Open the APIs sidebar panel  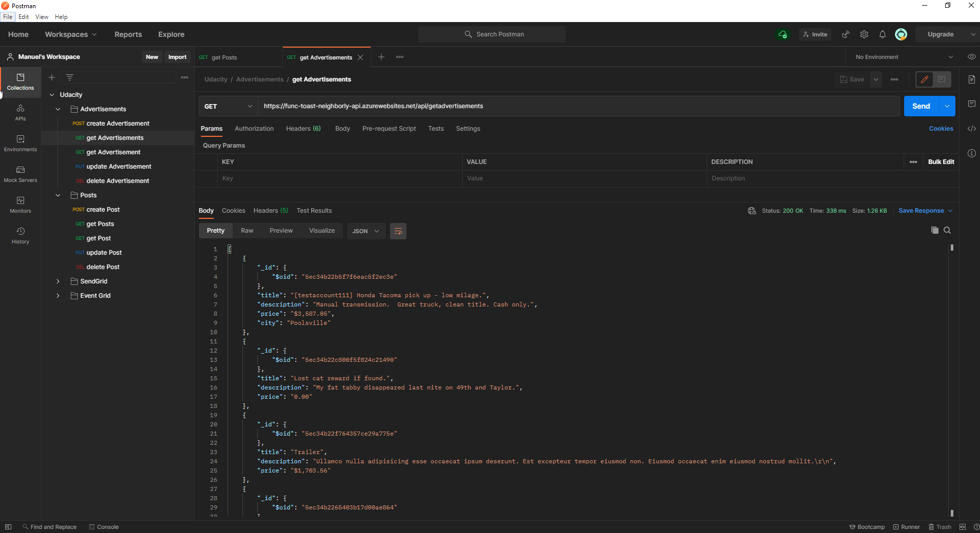click(x=21, y=113)
